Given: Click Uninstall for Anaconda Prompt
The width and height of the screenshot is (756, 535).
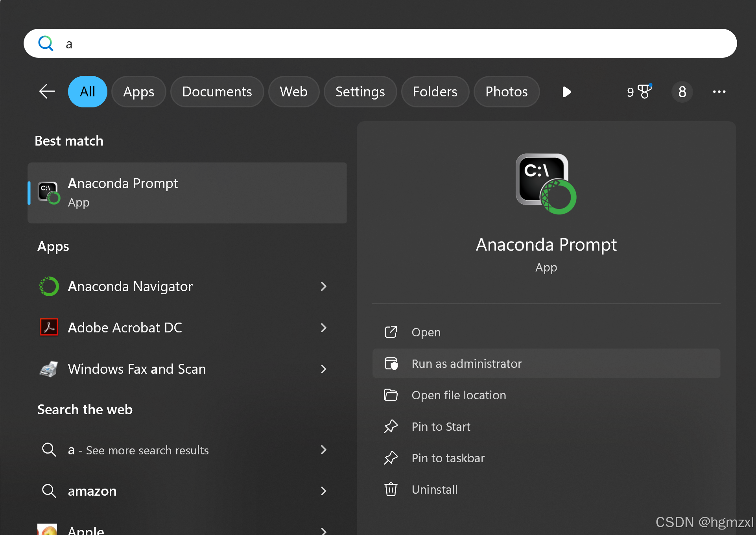Looking at the screenshot, I should click(434, 489).
